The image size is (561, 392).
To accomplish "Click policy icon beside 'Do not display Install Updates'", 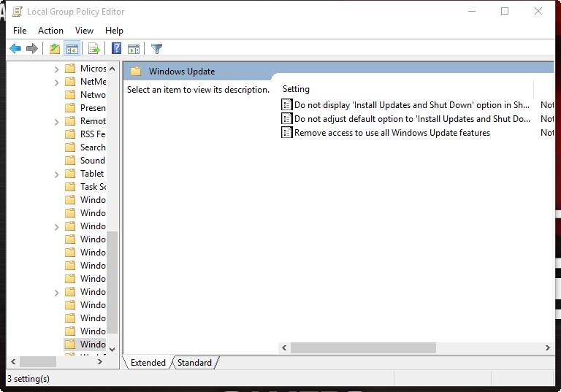I will click(286, 104).
